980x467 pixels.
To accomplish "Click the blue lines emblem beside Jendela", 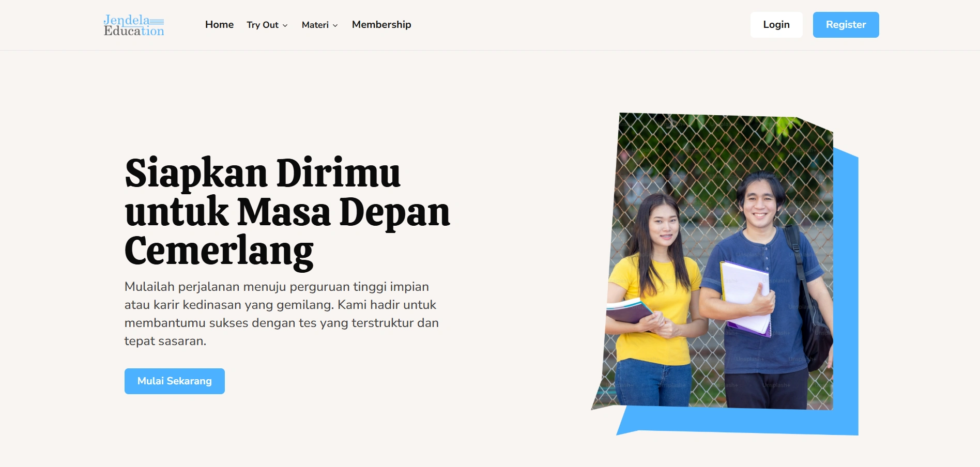I will (157, 22).
